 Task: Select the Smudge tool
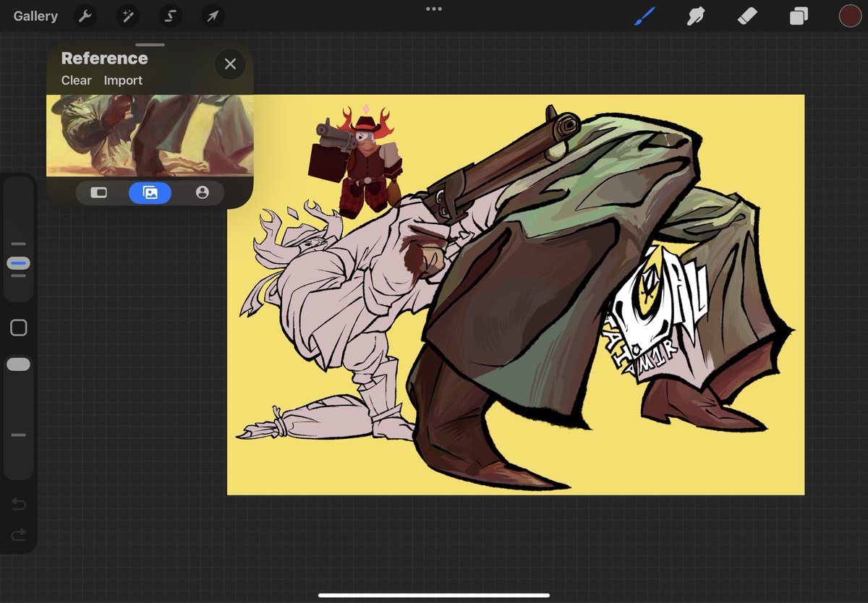pyautogui.click(x=696, y=16)
